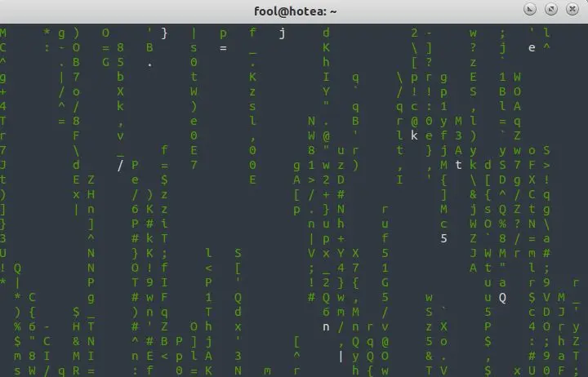
Task: Click the white '.' below green 'B'
Action: tap(149, 65)
